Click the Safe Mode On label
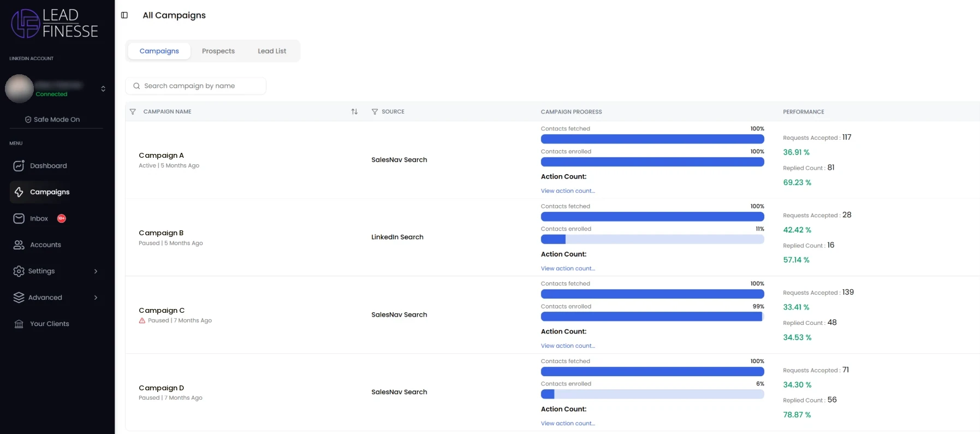The width and height of the screenshot is (980, 434). (57, 120)
